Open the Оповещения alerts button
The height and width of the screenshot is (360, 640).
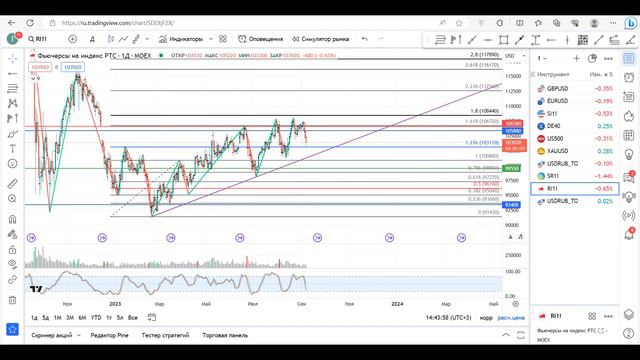point(260,39)
